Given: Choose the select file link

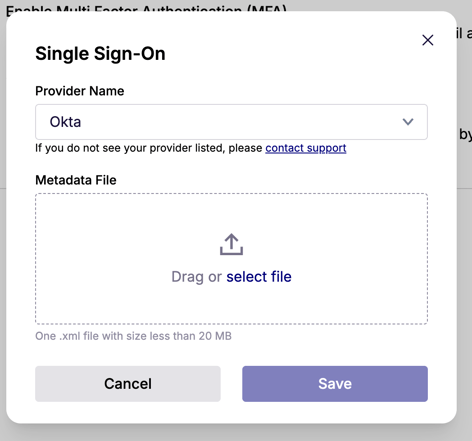Looking at the screenshot, I should tap(259, 277).
